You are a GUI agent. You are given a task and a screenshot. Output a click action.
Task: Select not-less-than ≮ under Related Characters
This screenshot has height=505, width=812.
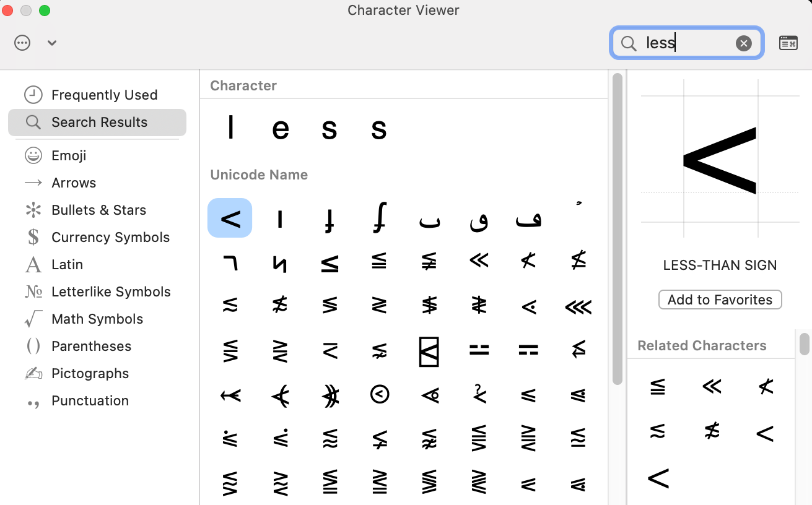766,387
